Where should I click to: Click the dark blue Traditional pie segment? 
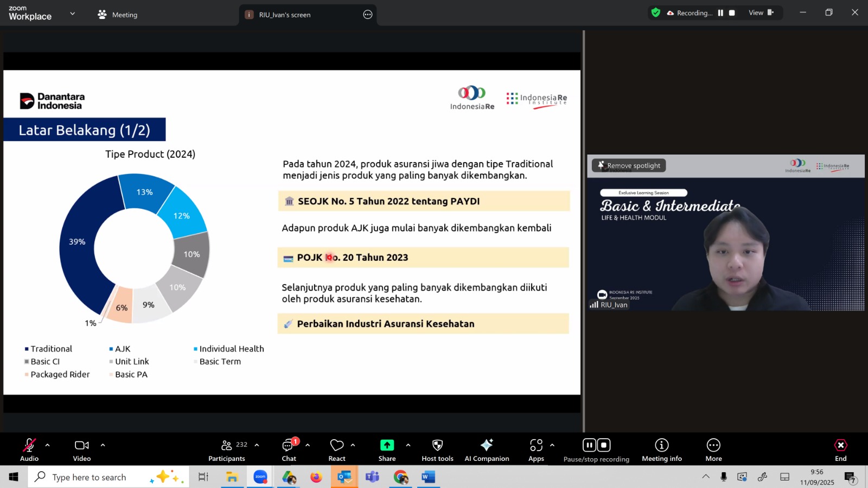[x=79, y=255]
